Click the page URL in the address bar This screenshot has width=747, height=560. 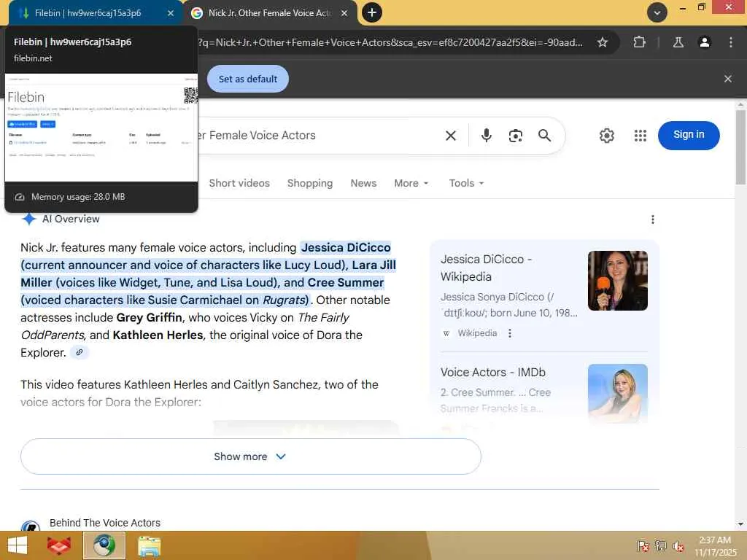(x=391, y=42)
